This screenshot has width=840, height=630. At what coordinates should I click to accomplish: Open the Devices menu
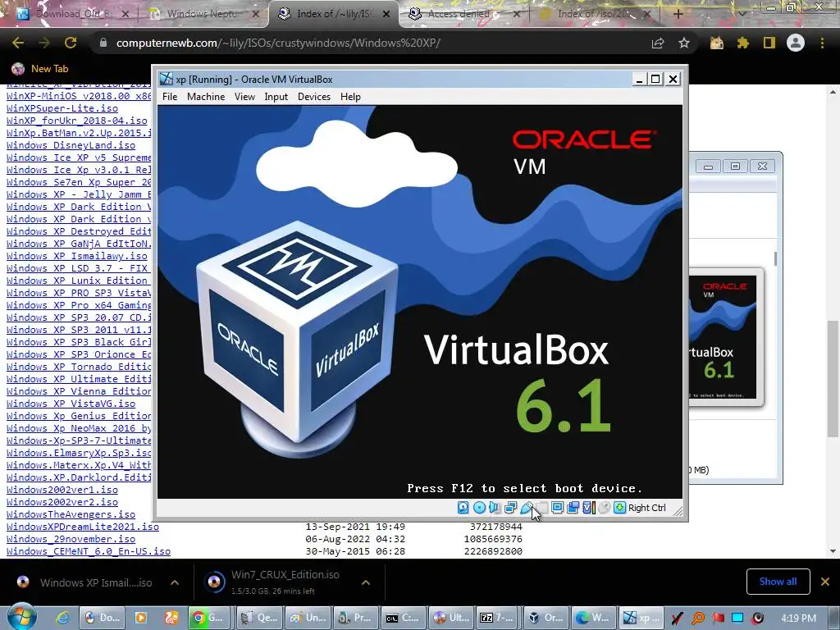314,97
